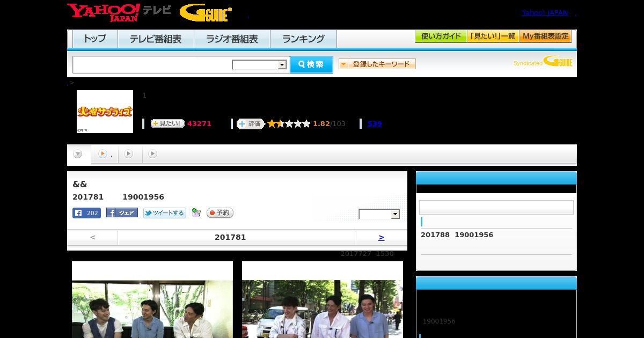The width and height of the screenshot is (644, 338).
Task: Click sidebar entry 201788 19001956
Action: tap(457, 235)
